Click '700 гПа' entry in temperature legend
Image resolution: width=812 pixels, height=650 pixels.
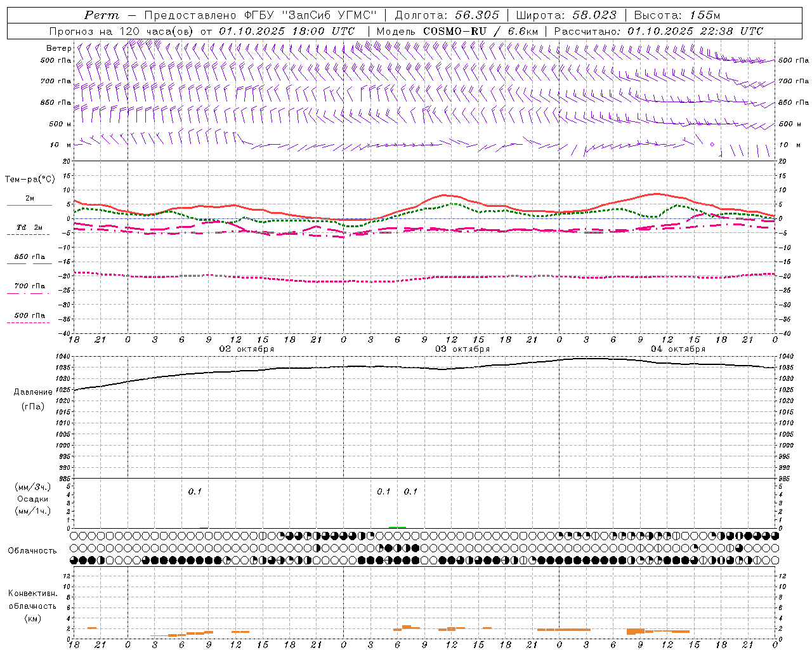pos(30,286)
